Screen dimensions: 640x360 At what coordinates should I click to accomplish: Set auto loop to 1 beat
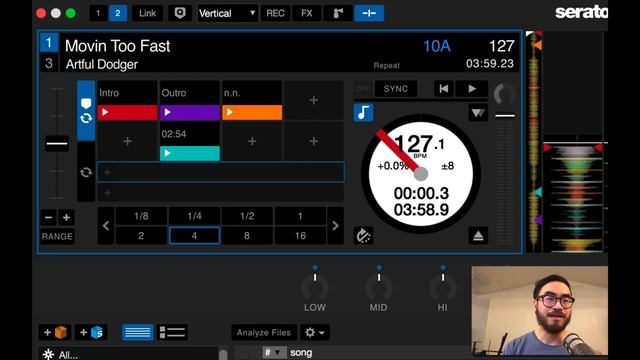click(300, 216)
